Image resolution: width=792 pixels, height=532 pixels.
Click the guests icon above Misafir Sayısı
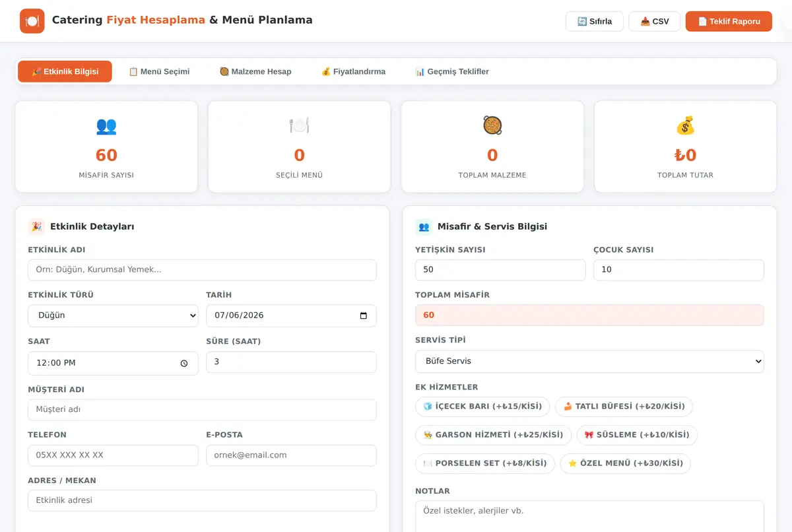point(106,125)
